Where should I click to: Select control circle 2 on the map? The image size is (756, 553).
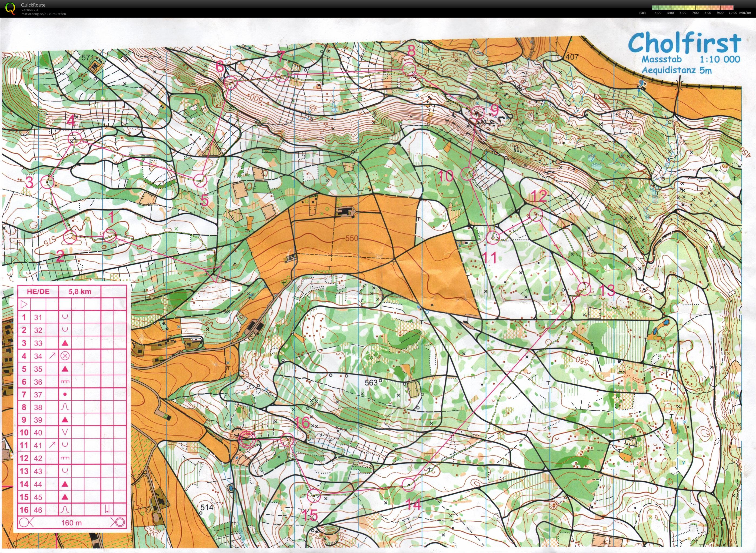coord(70,237)
